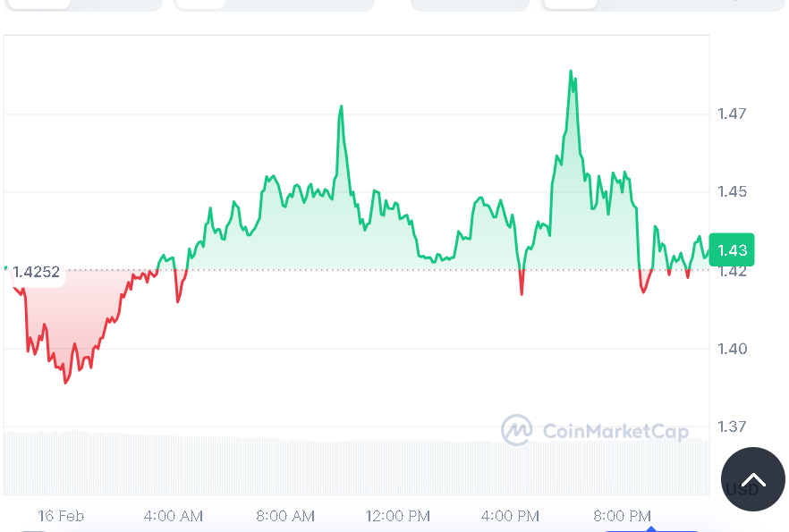The height and width of the screenshot is (532, 789).
Task: Click the CoinMarketCap watermark logo icon
Action: (516, 430)
